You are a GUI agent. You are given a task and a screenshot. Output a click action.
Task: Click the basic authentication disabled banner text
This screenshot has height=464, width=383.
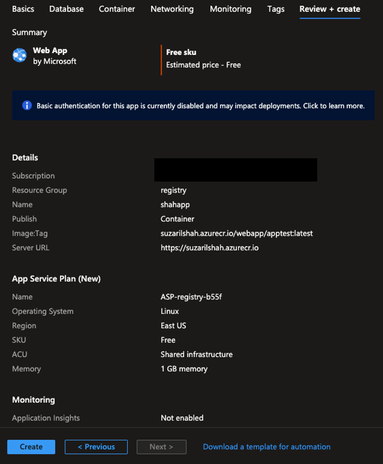tap(200, 106)
